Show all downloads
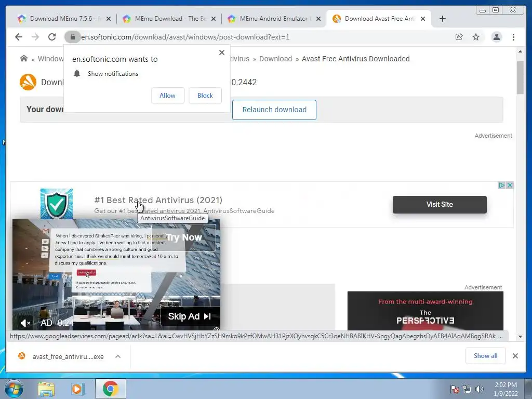Screen dimensions: 532x399 coord(486,355)
